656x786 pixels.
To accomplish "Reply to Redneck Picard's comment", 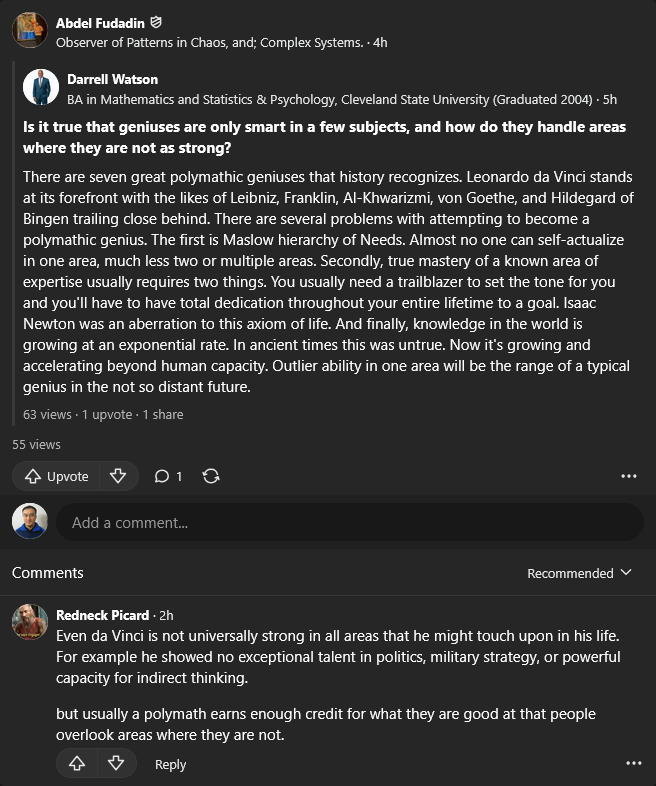I will 170,764.
